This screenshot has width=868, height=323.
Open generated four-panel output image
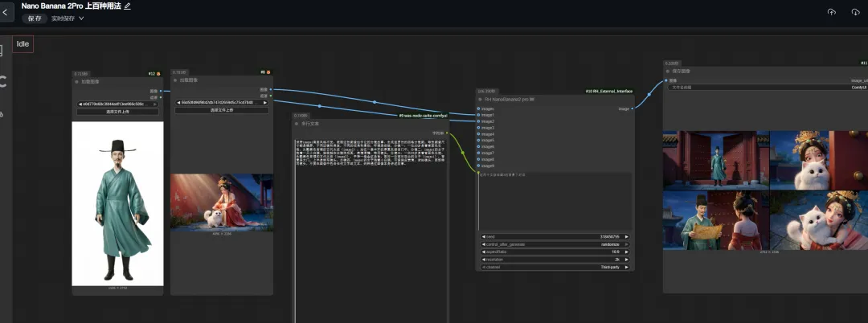tap(766, 190)
